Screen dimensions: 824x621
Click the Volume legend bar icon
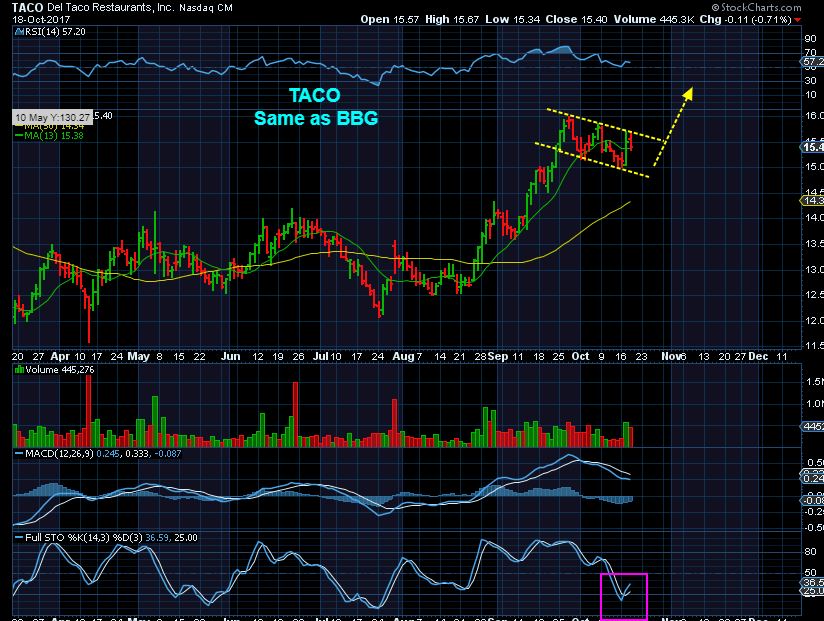pyautogui.click(x=19, y=370)
